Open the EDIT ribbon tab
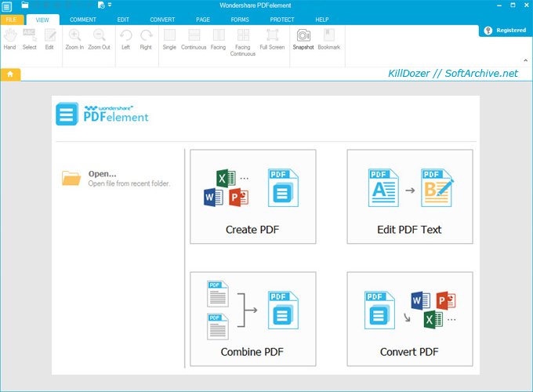This screenshot has width=533, height=392. point(123,20)
